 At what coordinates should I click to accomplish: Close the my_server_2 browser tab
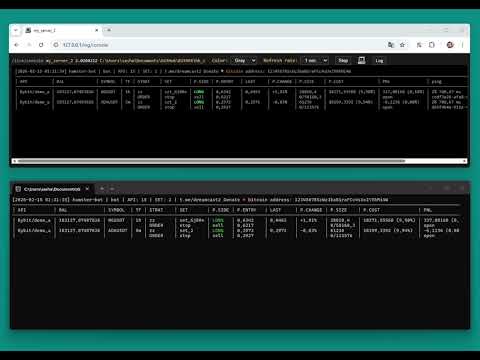tap(97, 30)
